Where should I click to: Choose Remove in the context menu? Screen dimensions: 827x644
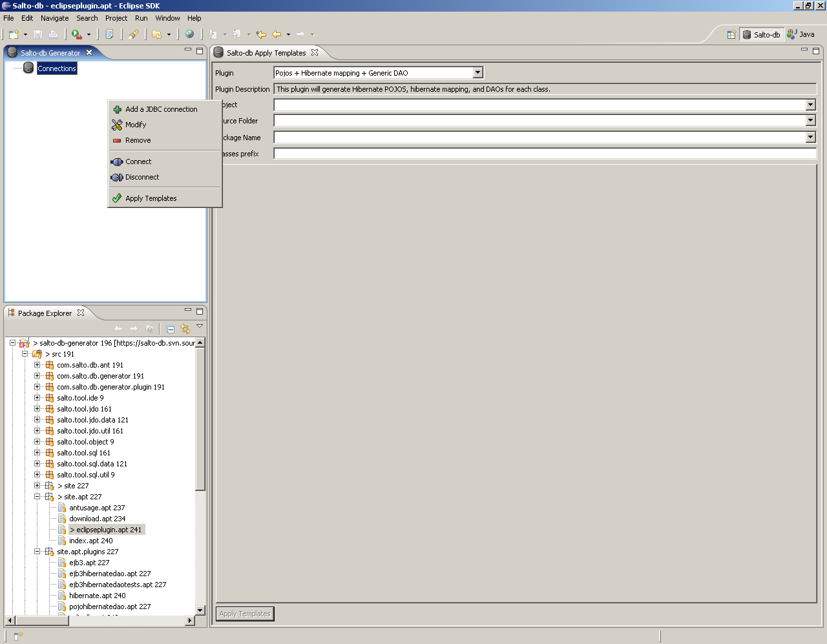[165, 140]
